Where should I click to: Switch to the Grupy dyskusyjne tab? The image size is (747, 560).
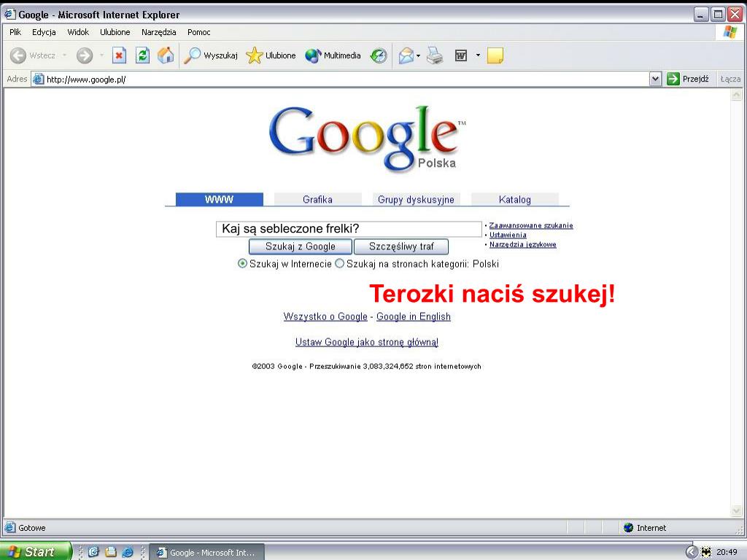coord(417,199)
